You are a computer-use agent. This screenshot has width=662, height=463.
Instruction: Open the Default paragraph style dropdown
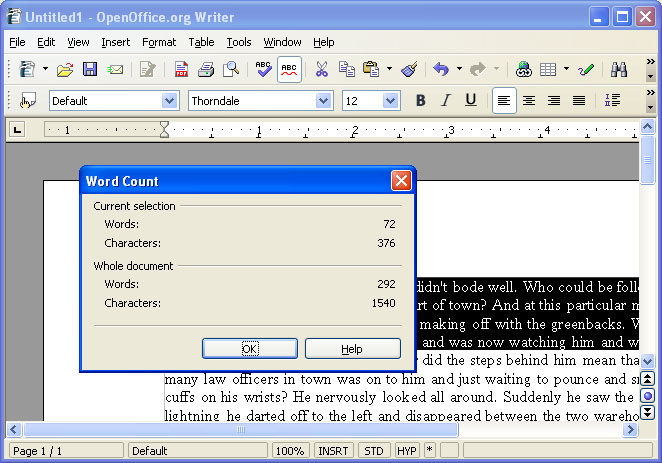tap(169, 100)
